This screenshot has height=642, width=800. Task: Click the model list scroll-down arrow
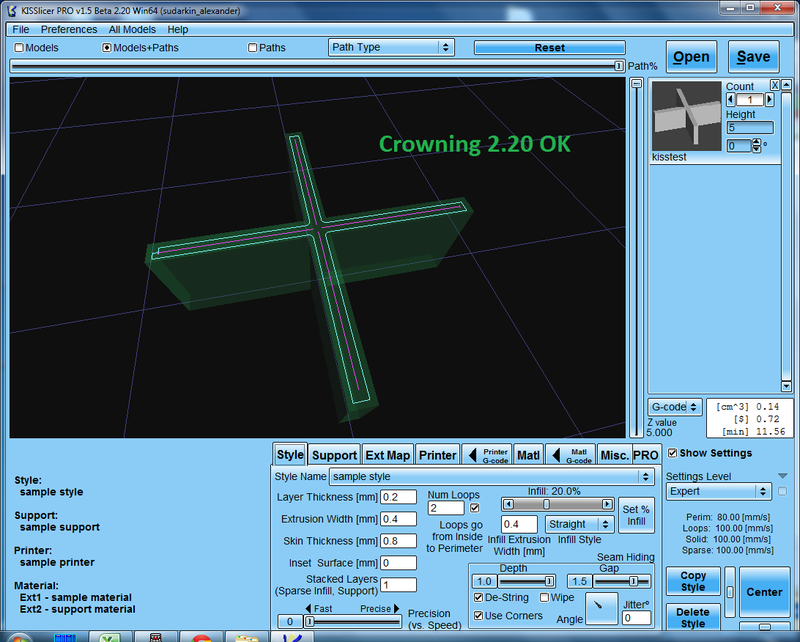click(786, 386)
